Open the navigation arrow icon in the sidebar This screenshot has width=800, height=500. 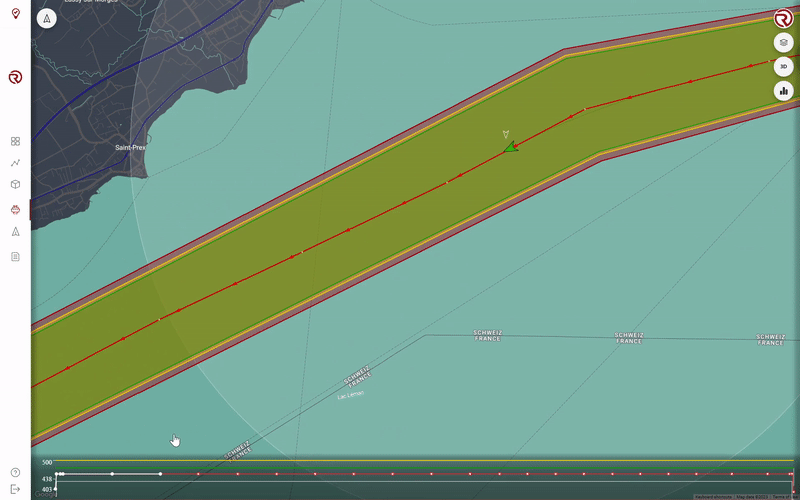click(15, 232)
